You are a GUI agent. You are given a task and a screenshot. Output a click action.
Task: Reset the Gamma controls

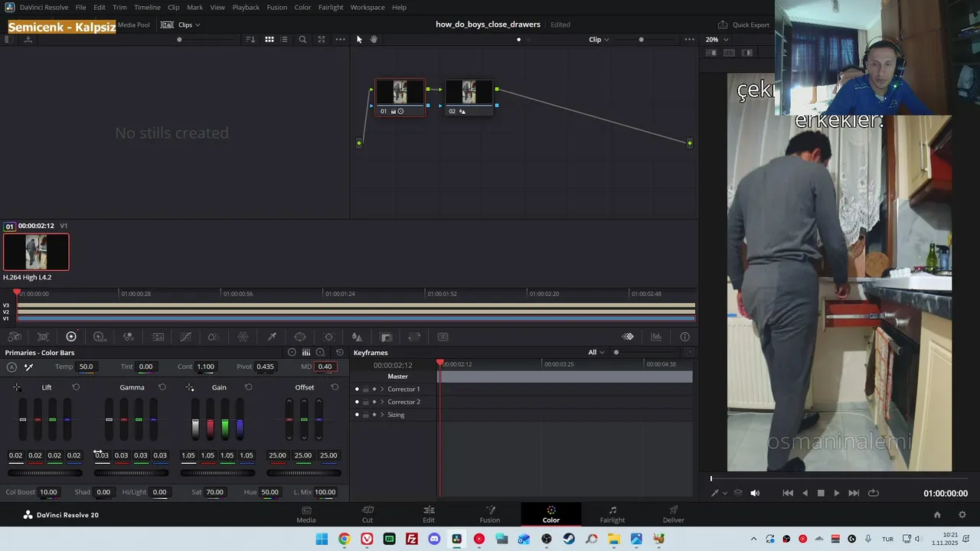pyautogui.click(x=162, y=387)
